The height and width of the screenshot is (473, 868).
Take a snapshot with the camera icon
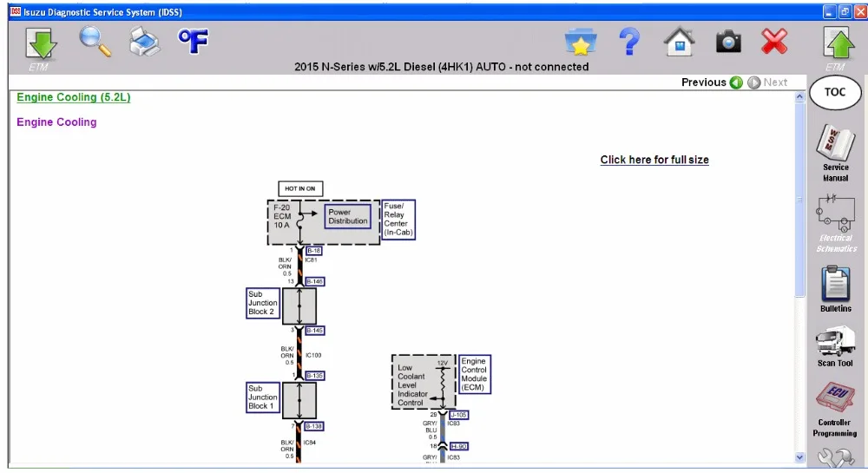[x=728, y=42]
